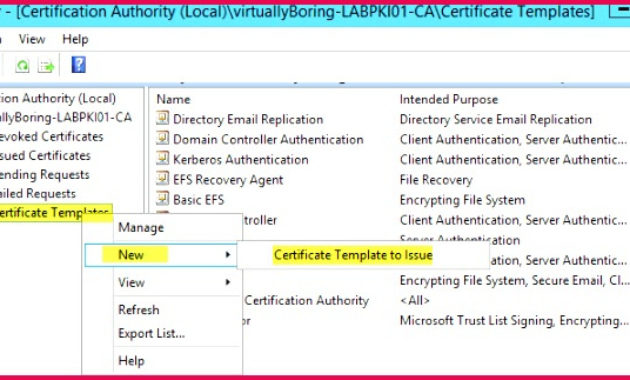Select Revoked Certificates tree node

(x=51, y=137)
